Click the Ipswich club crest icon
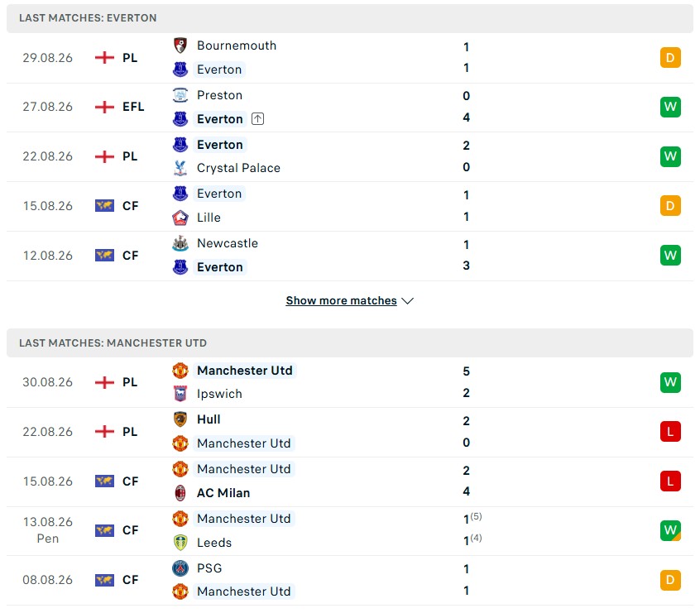The width and height of the screenshot is (700, 613). [180, 394]
